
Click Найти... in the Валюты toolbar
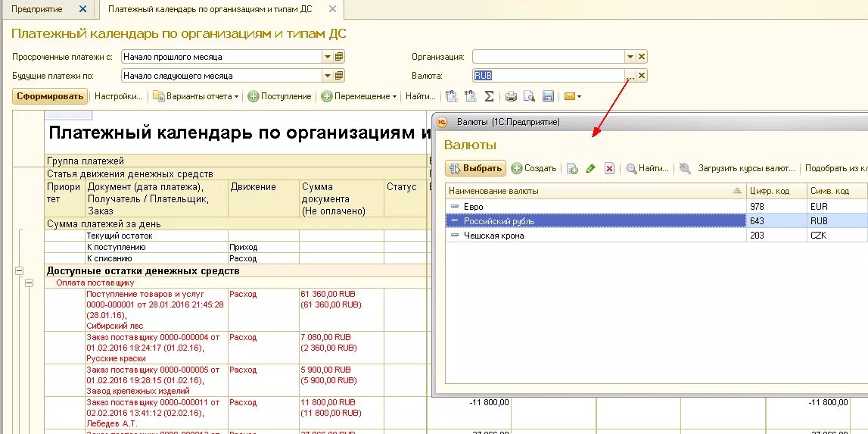pos(648,168)
